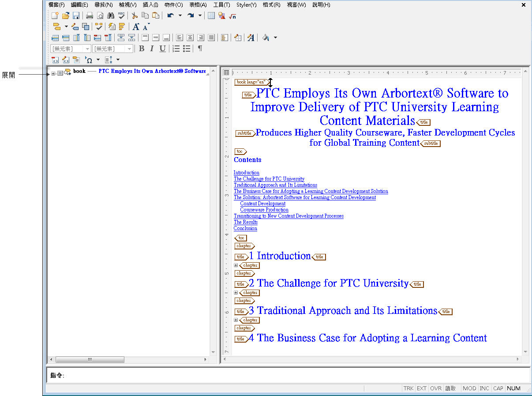The image size is (532, 396).
Task: Expand chapter 1 Introduction plus box
Action: [x=236, y=265]
